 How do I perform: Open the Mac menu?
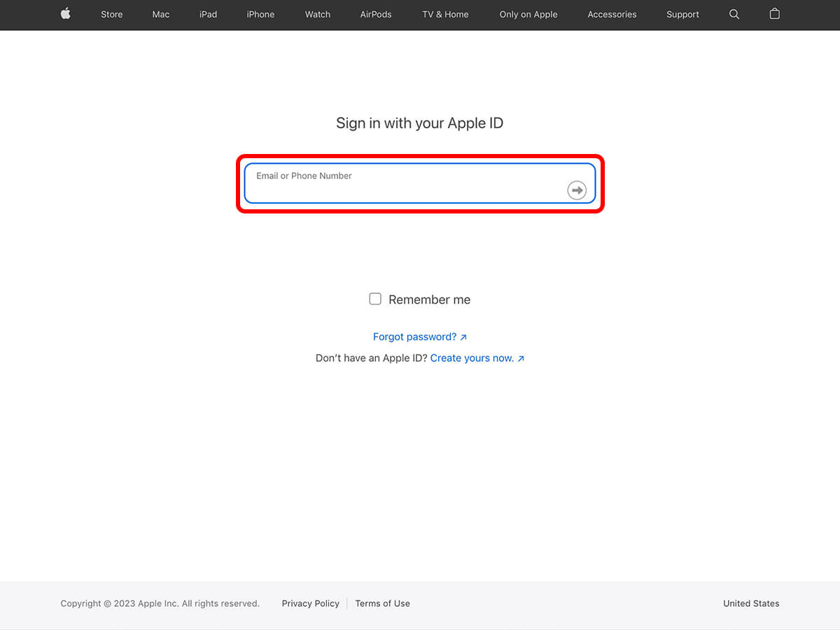tap(161, 14)
